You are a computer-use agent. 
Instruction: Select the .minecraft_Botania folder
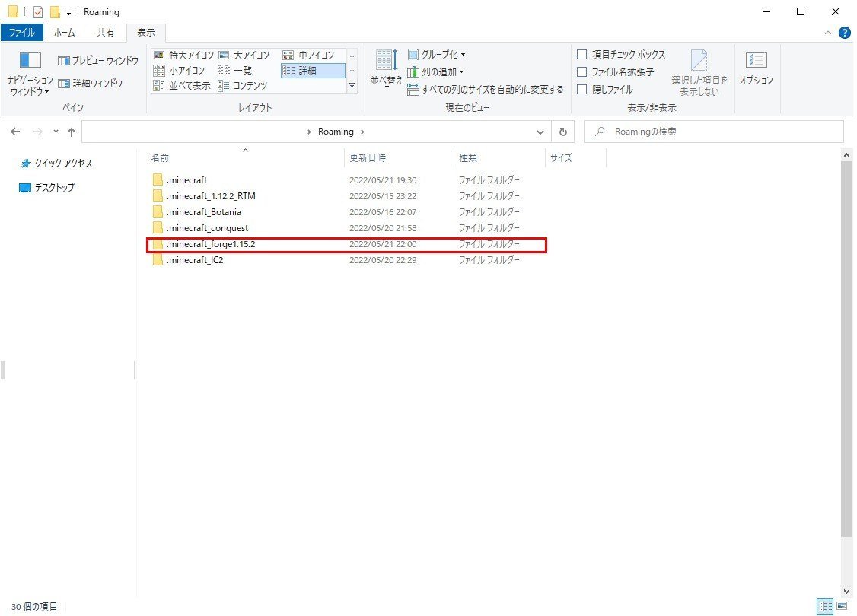[346, 212]
